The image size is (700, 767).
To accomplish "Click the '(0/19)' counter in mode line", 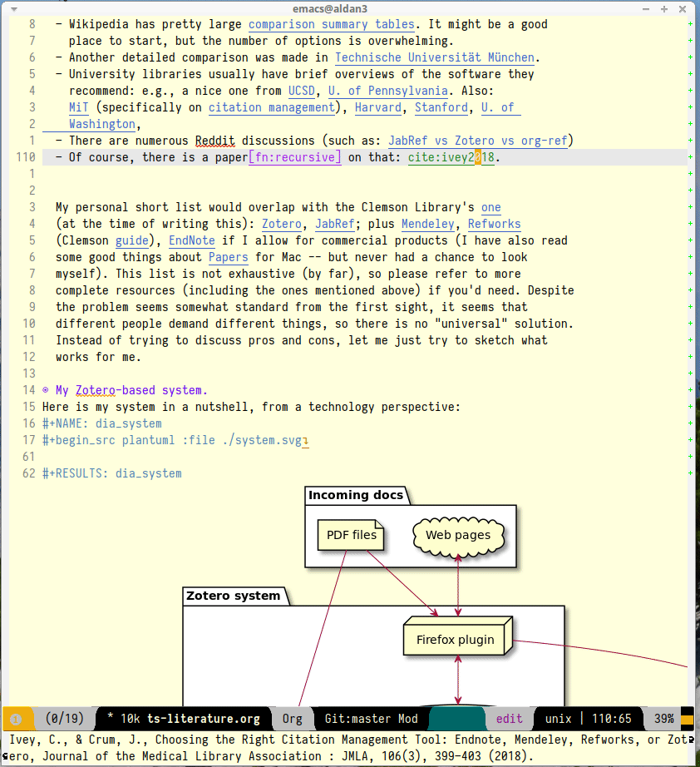I will point(65,719).
